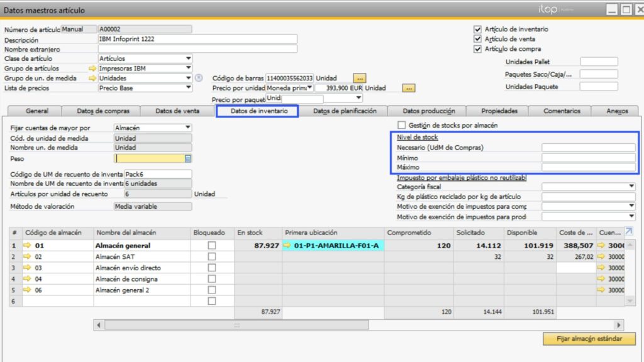Switch to the Propiedades tab
The image size is (644, 362).
(x=499, y=111)
